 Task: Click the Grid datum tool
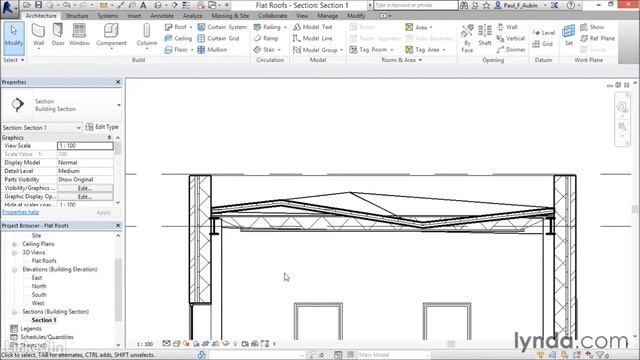pos(542,44)
